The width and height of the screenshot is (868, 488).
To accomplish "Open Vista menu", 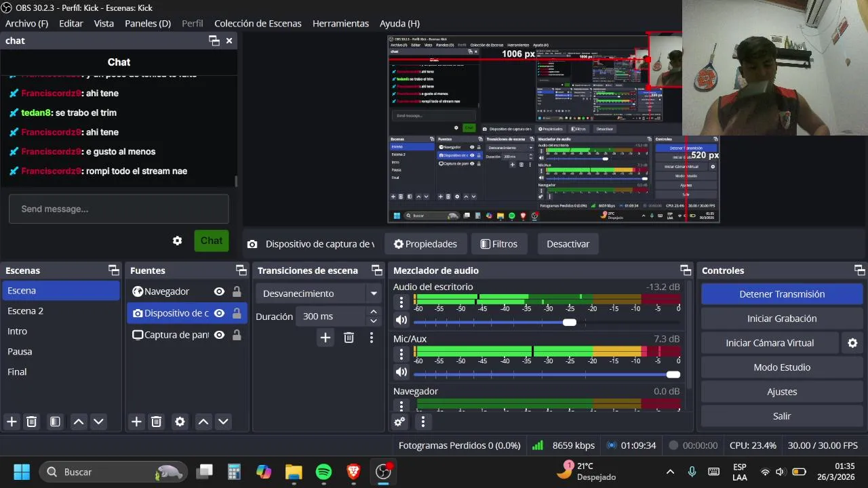I will pos(104,23).
